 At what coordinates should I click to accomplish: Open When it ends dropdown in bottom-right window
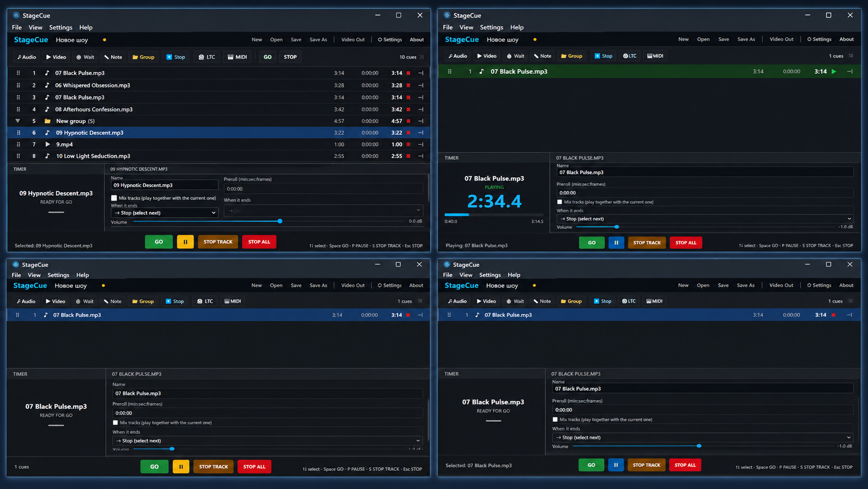pyautogui.click(x=702, y=438)
